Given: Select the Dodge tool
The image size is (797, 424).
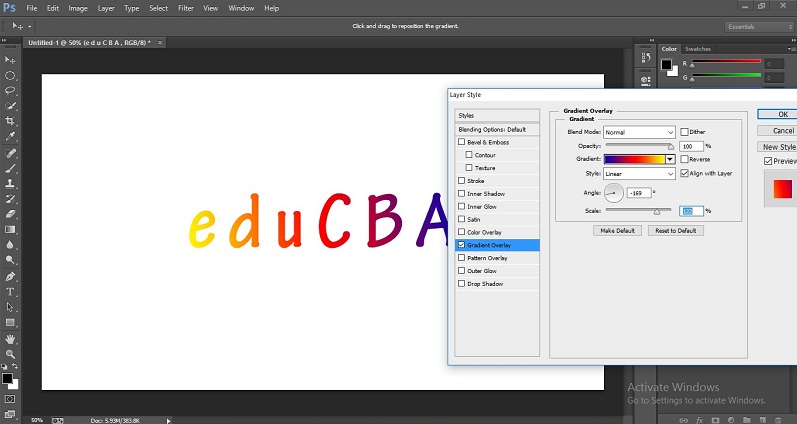Looking at the screenshot, I should pos(10,260).
